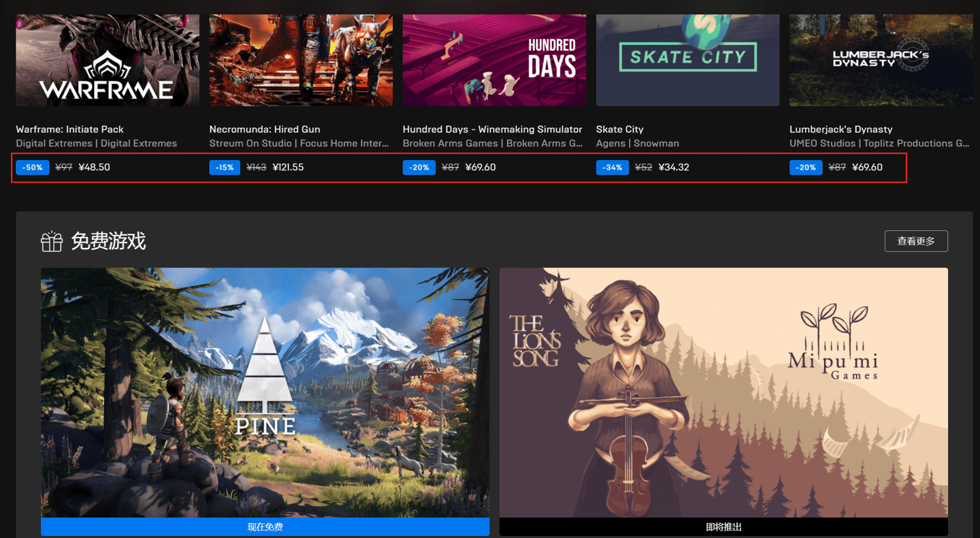The image size is (980, 538).
Task: Open the Lumberjack's Dynasty cover image
Action: pos(881,60)
